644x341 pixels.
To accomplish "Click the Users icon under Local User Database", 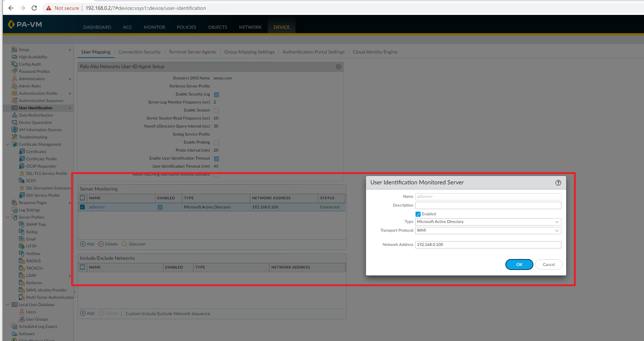I will pos(22,312).
